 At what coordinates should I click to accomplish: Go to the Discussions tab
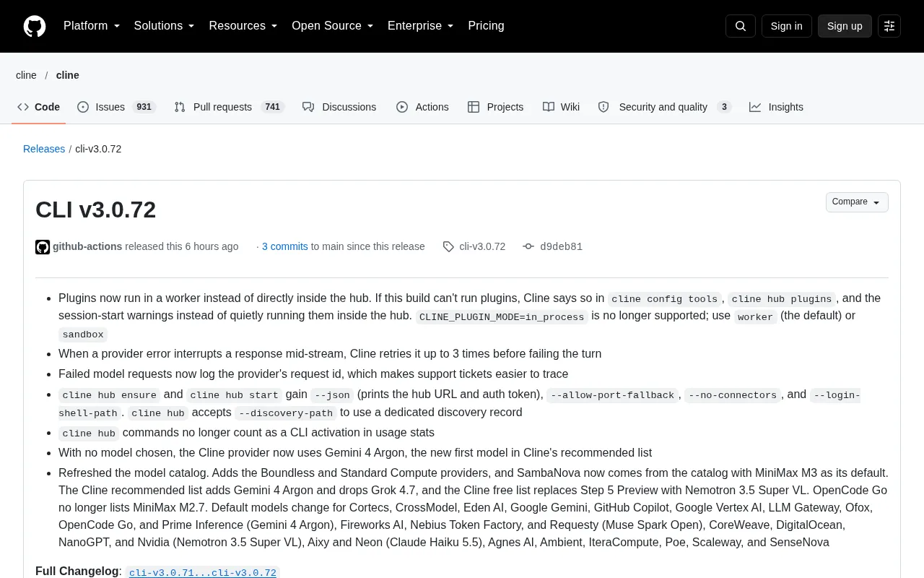(x=339, y=107)
